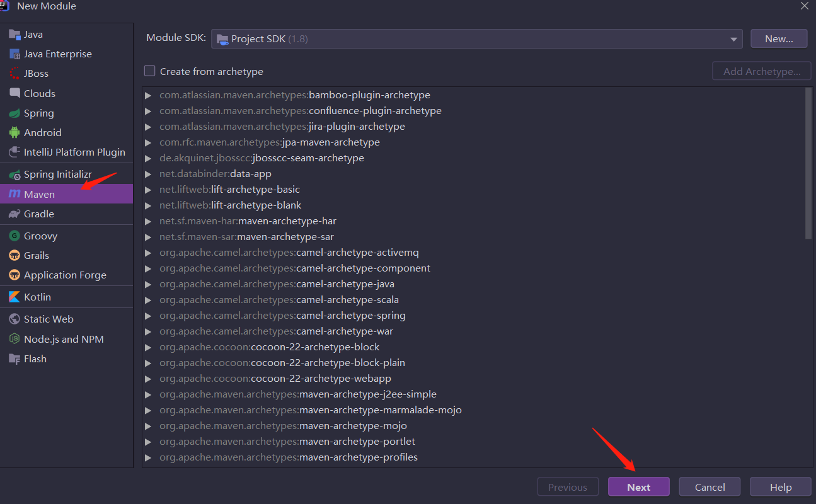Expand the data-app archetype node

pyautogui.click(x=148, y=174)
